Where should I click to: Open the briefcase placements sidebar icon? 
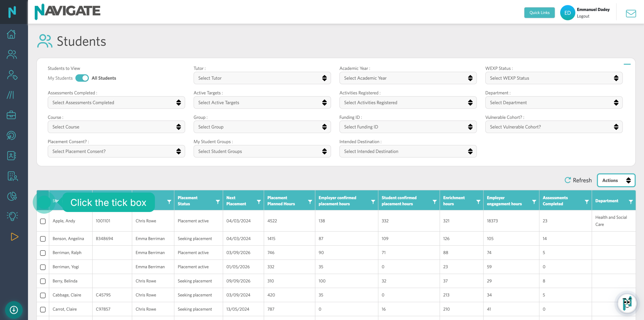[11, 115]
